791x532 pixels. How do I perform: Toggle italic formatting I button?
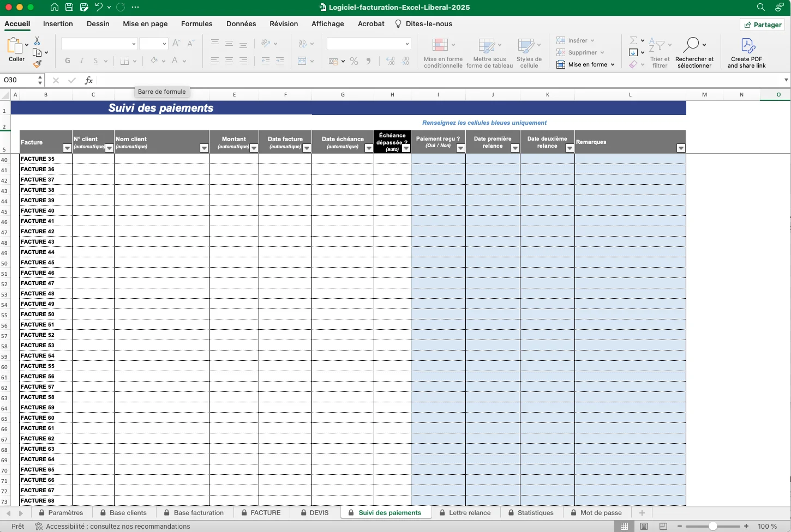pyautogui.click(x=82, y=61)
